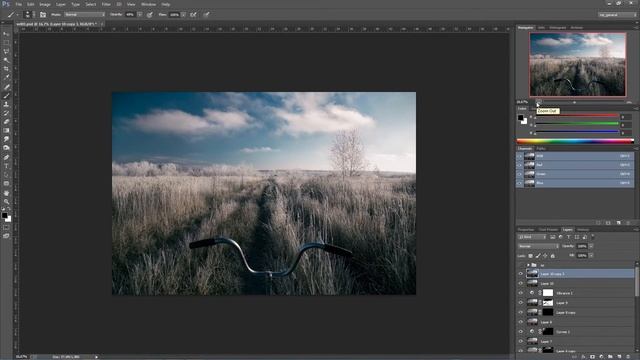Image resolution: width=640 pixels, height=360 pixels.
Task: Open brush Mode dropdown in options bar
Action: click(x=84, y=15)
